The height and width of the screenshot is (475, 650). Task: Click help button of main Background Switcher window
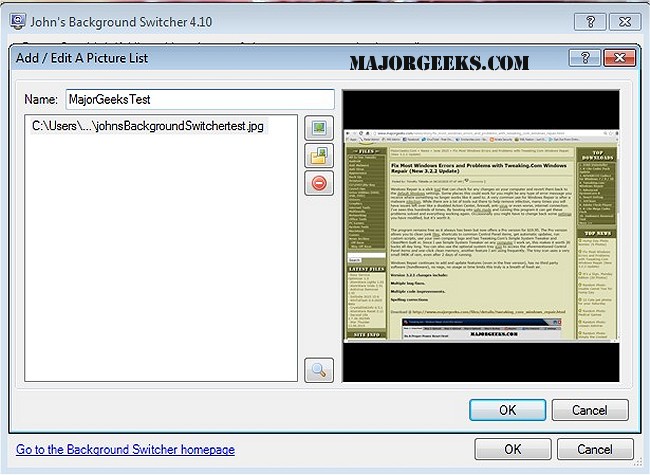point(590,22)
